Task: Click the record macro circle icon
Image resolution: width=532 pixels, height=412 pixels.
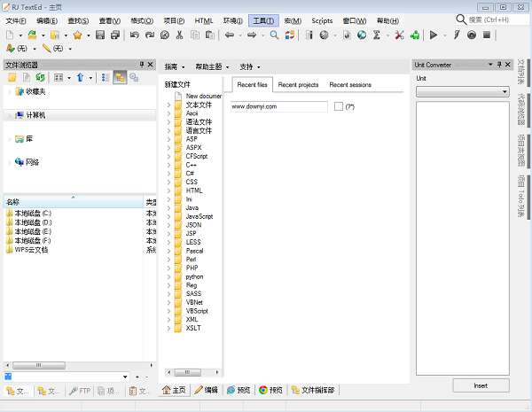Action: (472, 35)
